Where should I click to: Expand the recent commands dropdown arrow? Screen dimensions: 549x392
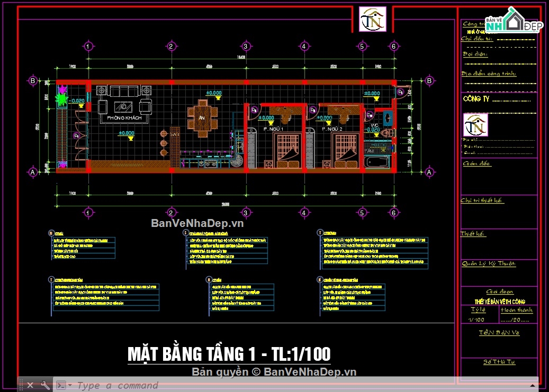70,385
